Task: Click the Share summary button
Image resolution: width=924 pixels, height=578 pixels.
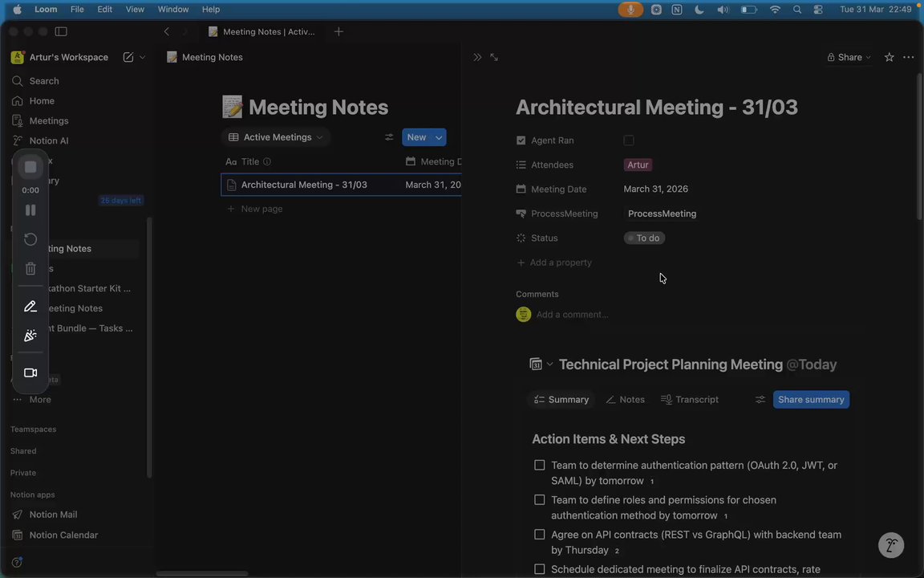Action: pos(811,400)
